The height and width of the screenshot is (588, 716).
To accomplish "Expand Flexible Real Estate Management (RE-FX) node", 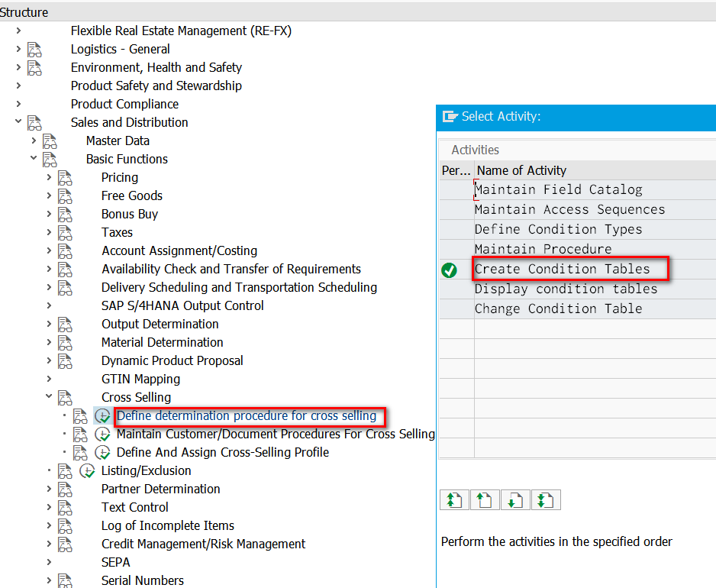I will [18, 31].
